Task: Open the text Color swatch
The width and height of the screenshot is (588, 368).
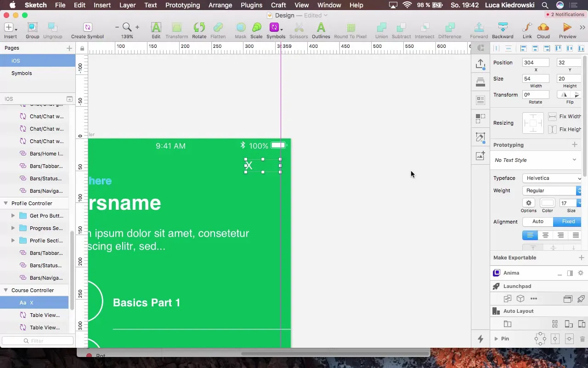Action: (x=547, y=203)
